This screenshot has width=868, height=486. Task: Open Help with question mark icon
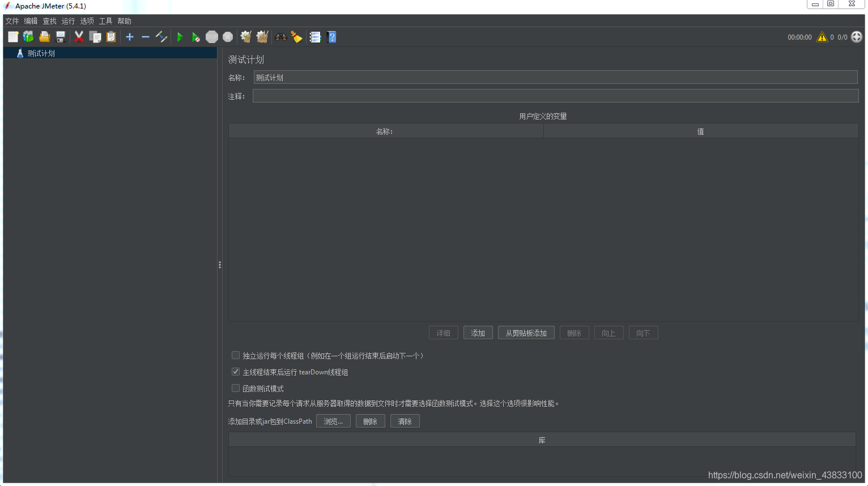pyautogui.click(x=332, y=37)
